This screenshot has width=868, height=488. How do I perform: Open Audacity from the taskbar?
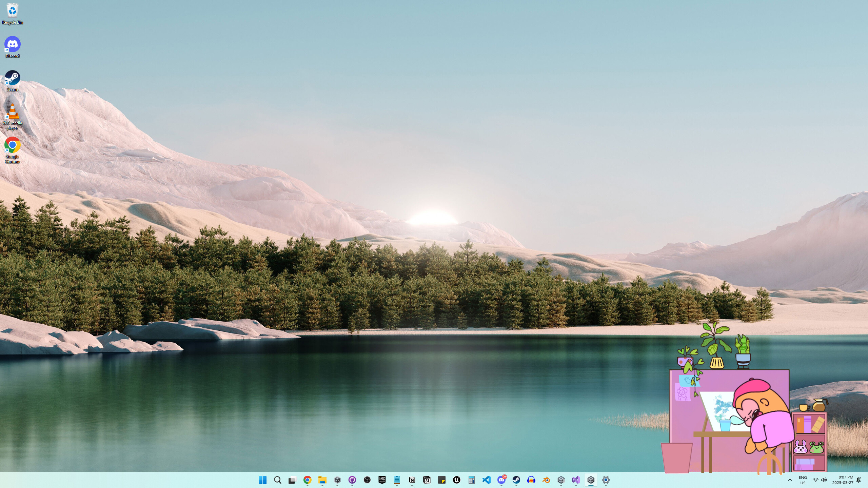point(531,480)
